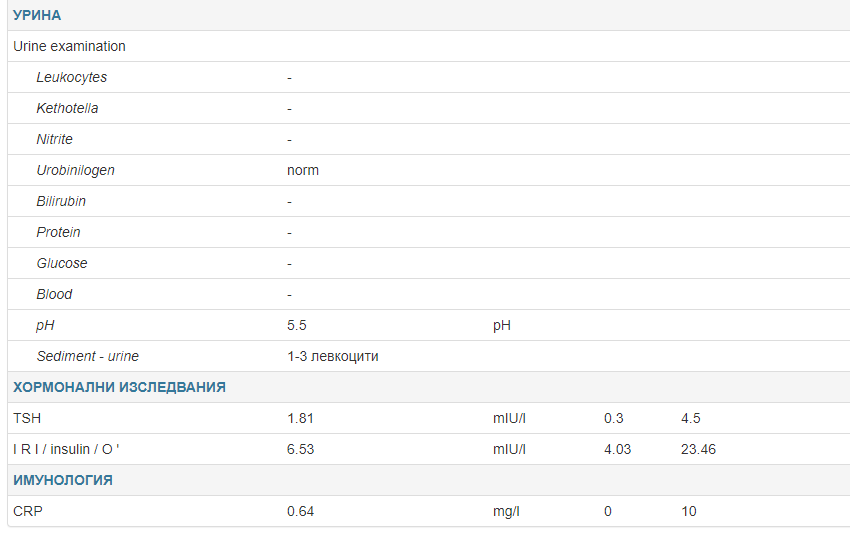Select the TSH test name
Screen dimensions: 850x560
pos(27,418)
